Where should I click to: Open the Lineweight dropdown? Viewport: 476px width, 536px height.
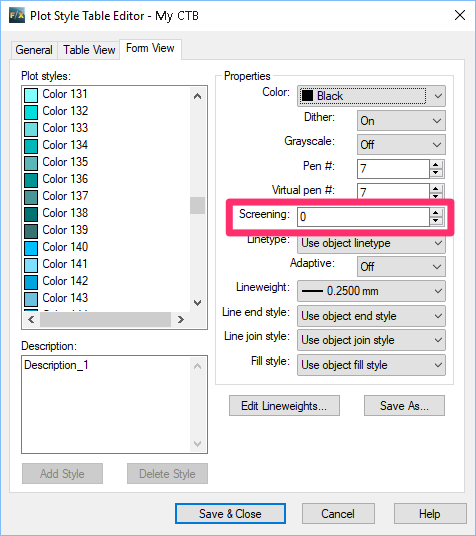[x=371, y=291]
